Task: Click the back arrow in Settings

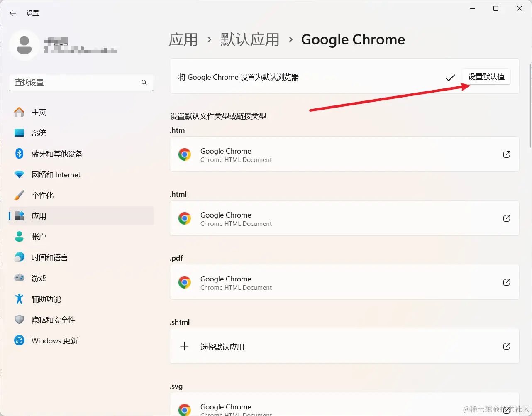Action: (x=13, y=13)
